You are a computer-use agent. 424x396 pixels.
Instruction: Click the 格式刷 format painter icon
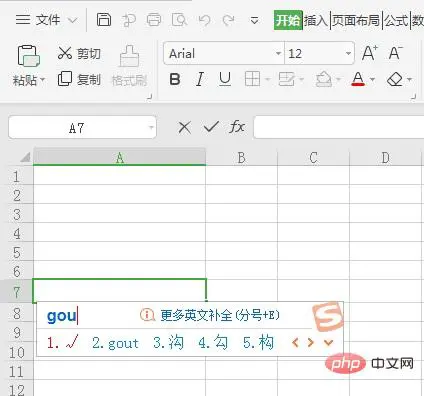pos(129,56)
